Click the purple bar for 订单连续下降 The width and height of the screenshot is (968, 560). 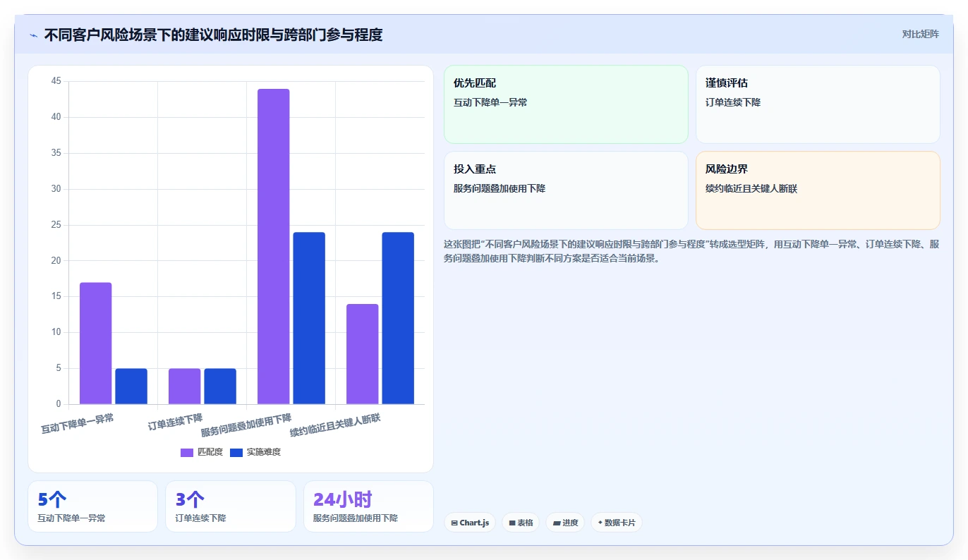(184, 386)
